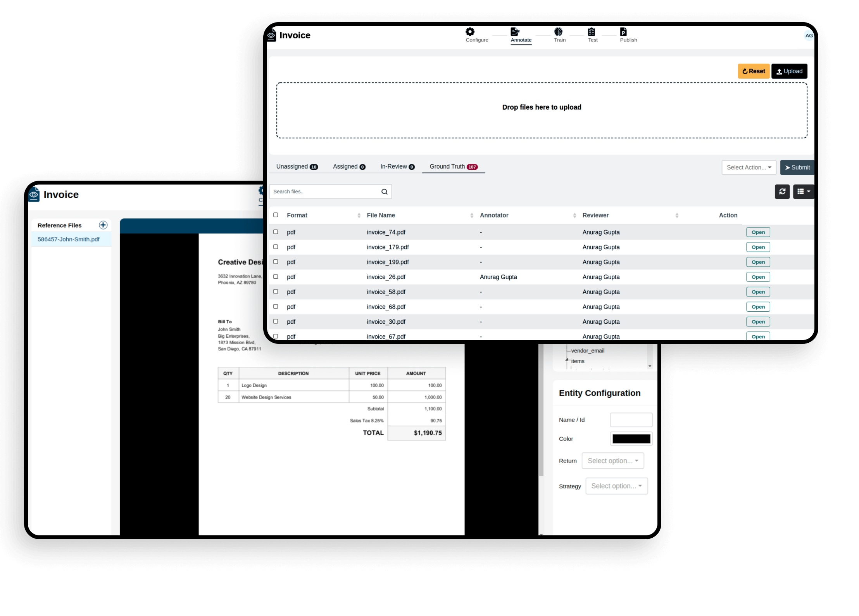This screenshot has height=616, width=859.
Task: Check the invoice_67.pdf row checkbox
Action: 276,336
